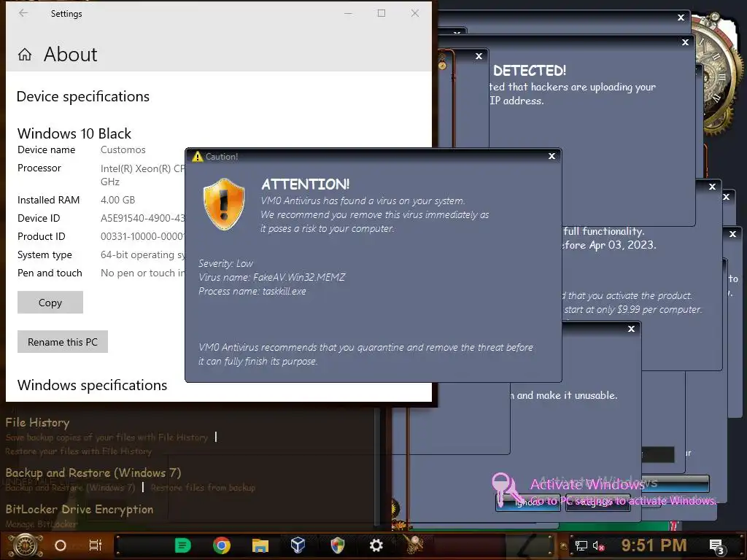Screen dimensions: 747x560
Task: Click the ATTENTION! heading in dialog
Action: [x=306, y=184]
